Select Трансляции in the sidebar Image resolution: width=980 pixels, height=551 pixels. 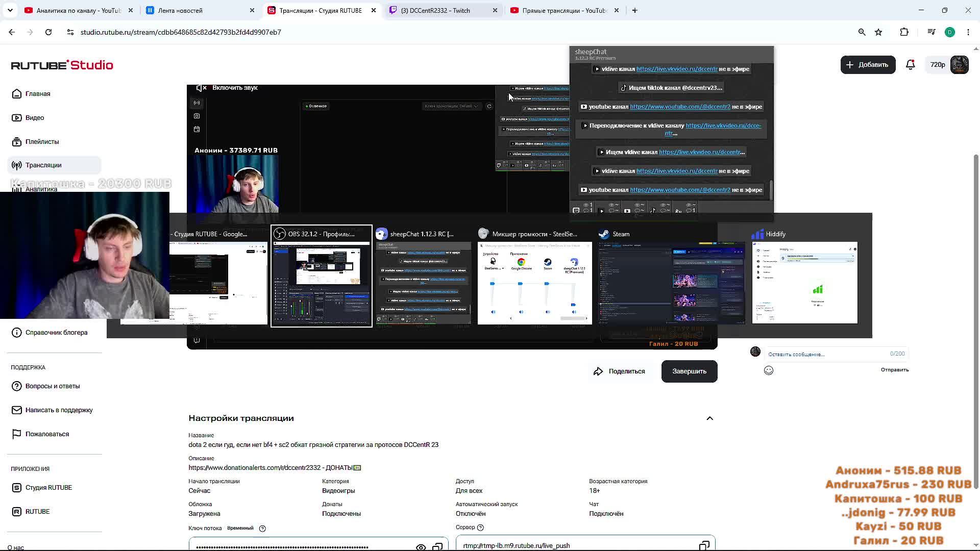coord(54,165)
